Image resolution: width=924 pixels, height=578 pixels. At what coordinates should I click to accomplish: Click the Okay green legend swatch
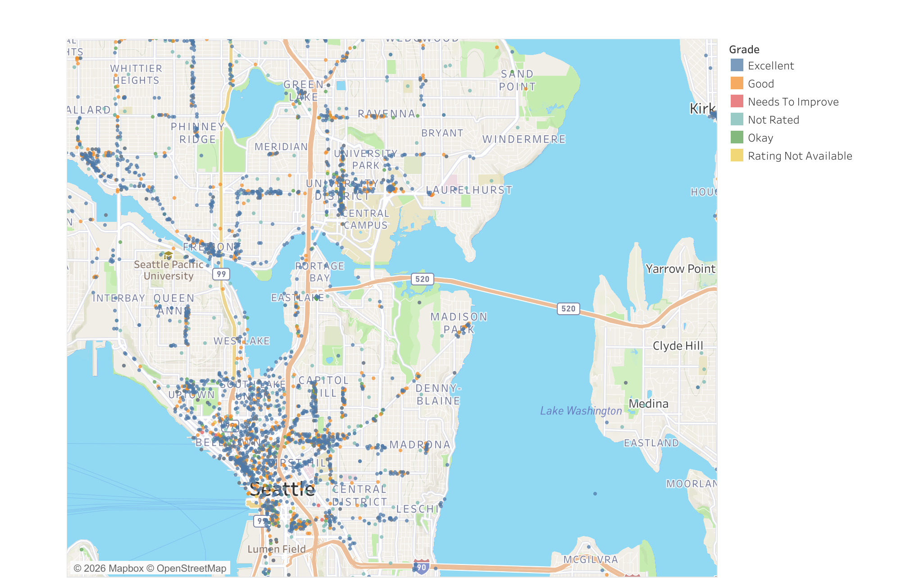(x=737, y=138)
